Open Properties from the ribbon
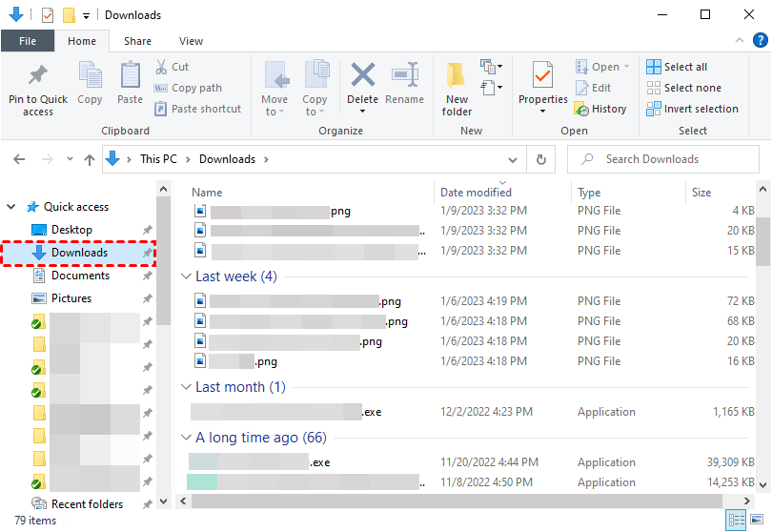This screenshot has height=532, width=772. 542,76
